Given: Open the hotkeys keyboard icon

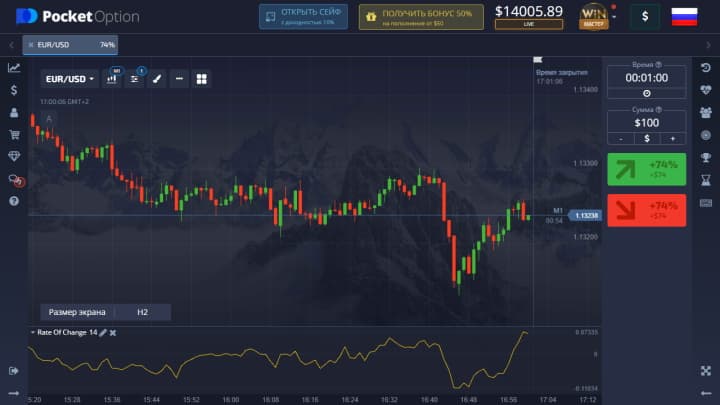Looking at the screenshot, I should [x=706, y=203].
